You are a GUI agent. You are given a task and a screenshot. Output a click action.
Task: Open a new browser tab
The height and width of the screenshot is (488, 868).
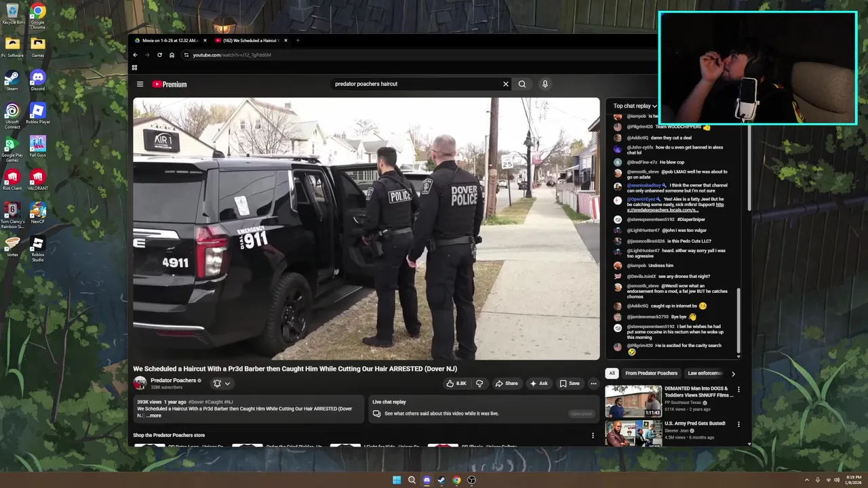(298, 41)
